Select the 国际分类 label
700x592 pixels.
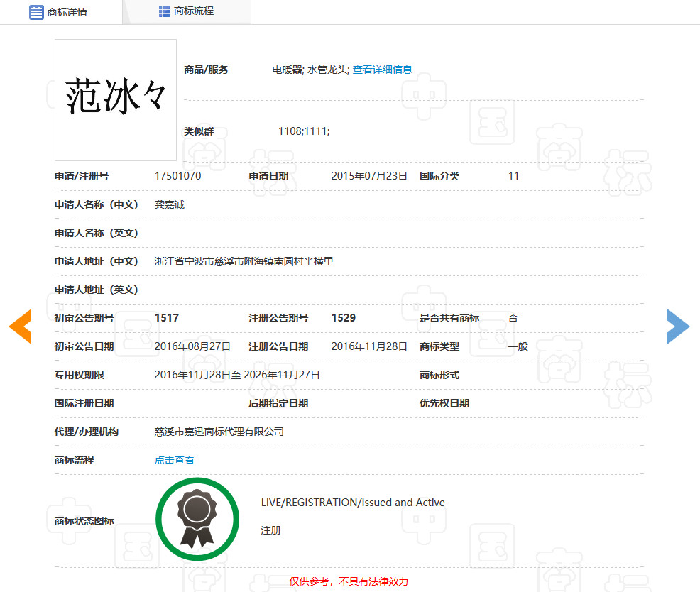439,176
